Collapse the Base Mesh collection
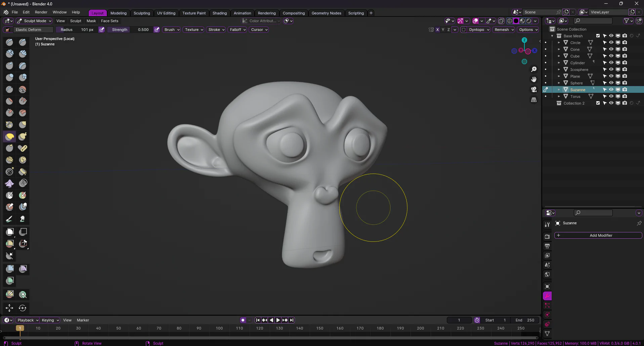Viewport: 644px width, 346px height. [552, 36]
